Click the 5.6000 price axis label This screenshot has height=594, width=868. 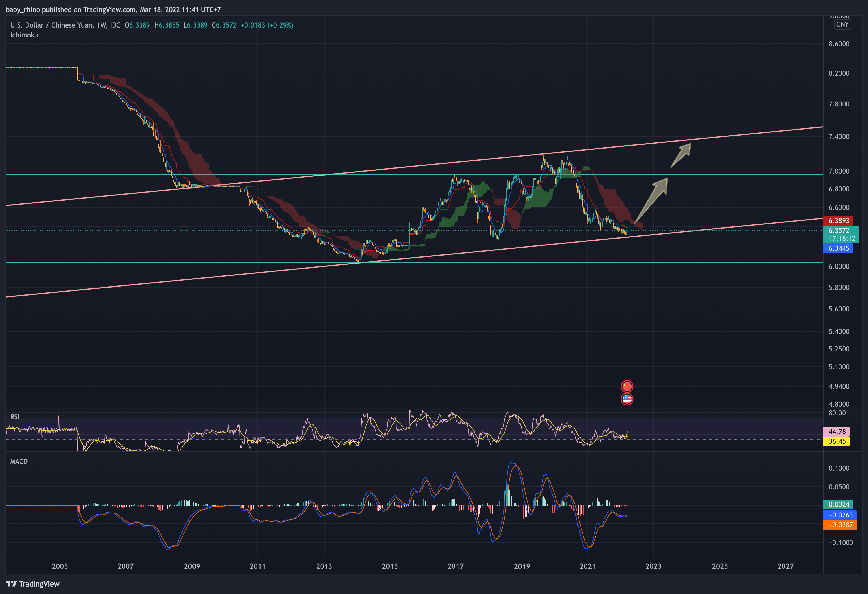[839, 309]
